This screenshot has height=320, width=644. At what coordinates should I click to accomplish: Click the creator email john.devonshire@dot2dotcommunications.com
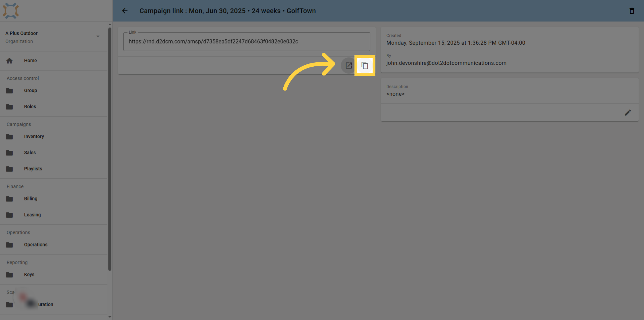click(x=446, y=63)
